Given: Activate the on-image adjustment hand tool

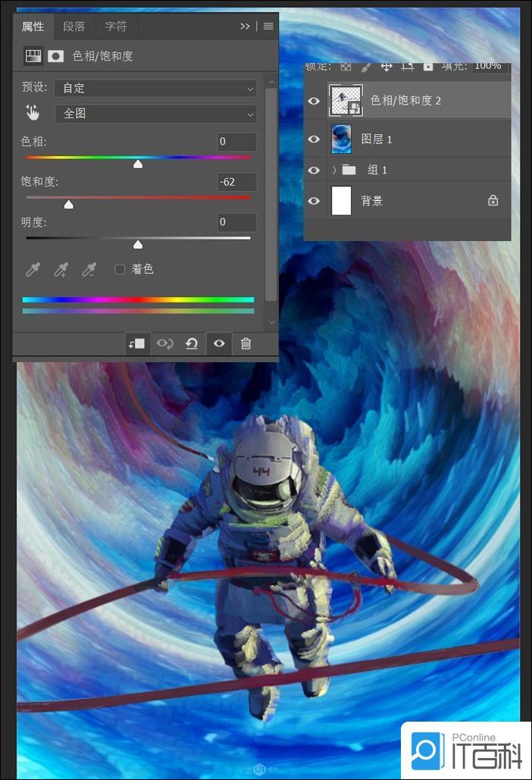Looking at the screenshot, I should [33, 113].
